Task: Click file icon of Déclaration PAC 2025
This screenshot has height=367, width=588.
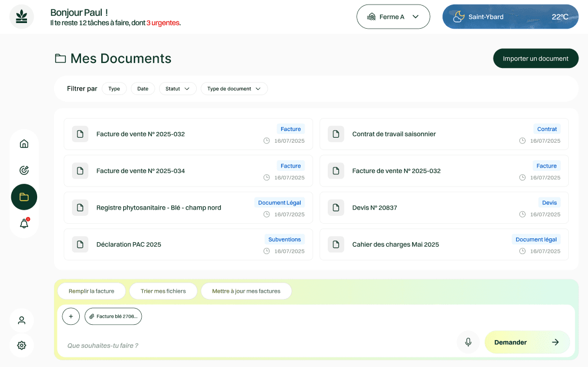Action: [x=80, y=244]
